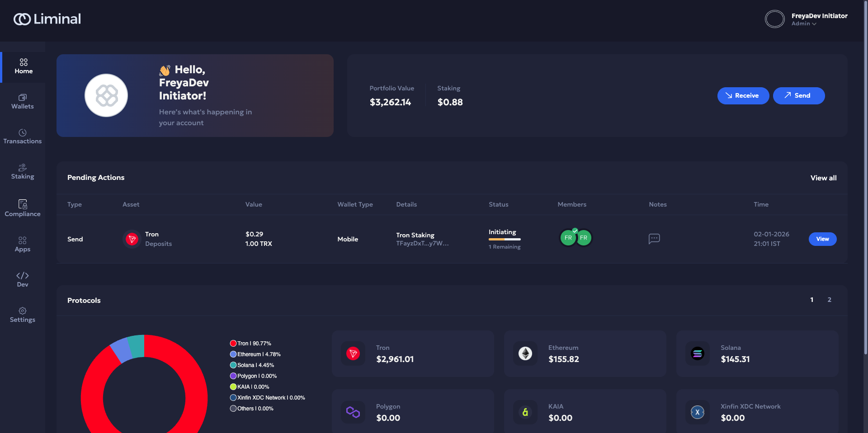The width and height of the screenshot is (868, 433).
Task: Expand the Admin role dropdown
Action: click(804, 24)
